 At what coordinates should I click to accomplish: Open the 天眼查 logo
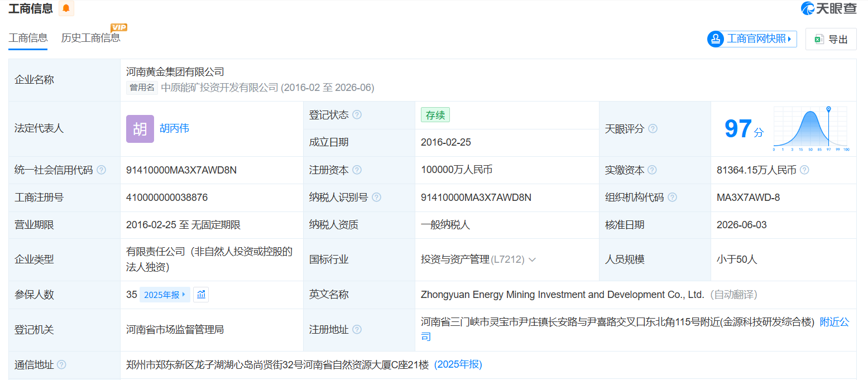click(828, 8)
